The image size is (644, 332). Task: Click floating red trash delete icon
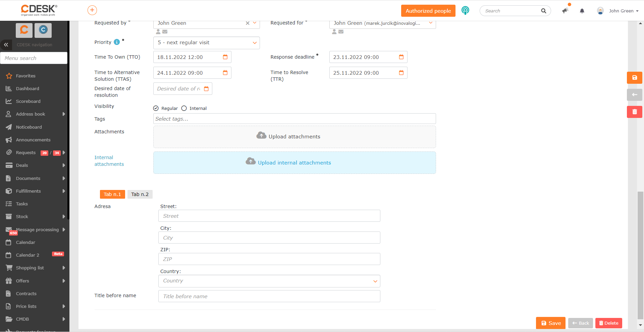tap(635, 112)
